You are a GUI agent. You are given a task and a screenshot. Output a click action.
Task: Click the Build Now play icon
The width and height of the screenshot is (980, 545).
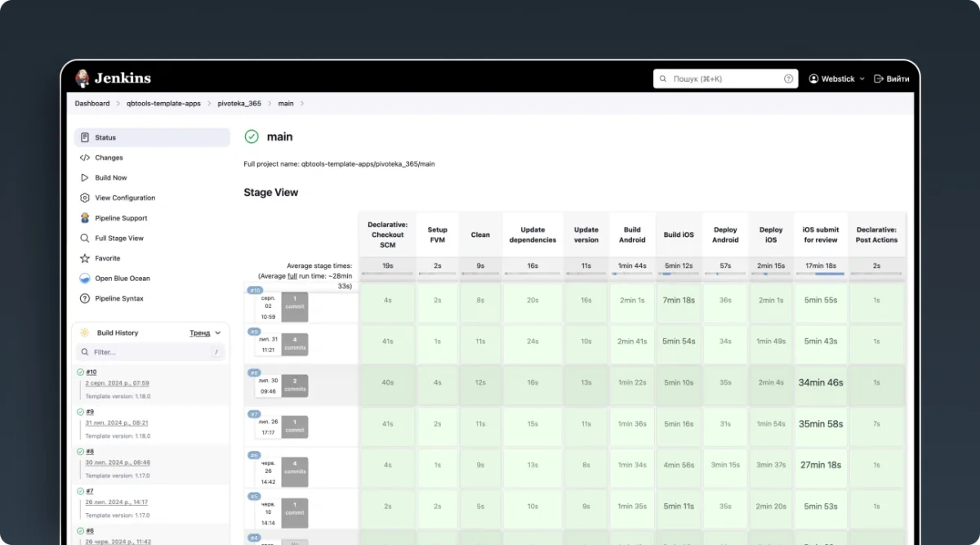click(85, 177)
